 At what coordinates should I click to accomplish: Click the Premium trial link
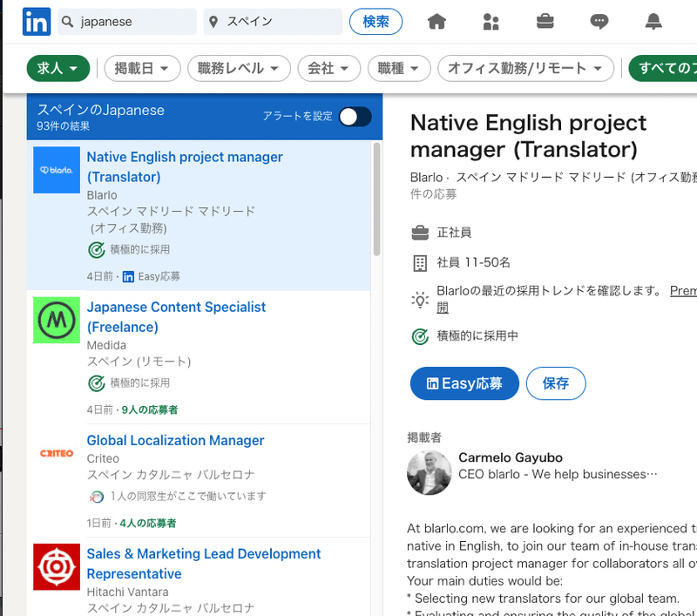tap(683, 291)
